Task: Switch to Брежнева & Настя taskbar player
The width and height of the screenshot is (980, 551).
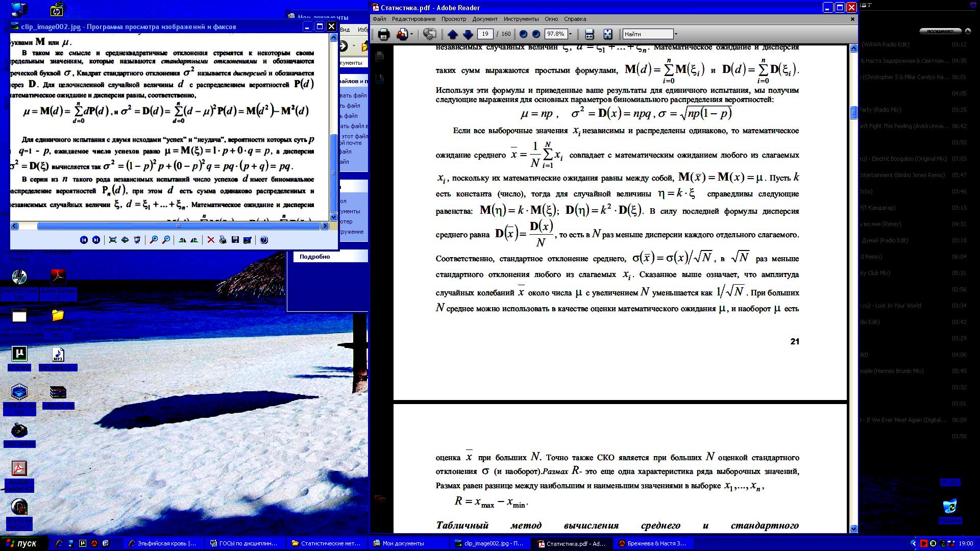Action: tap(653, 543)
